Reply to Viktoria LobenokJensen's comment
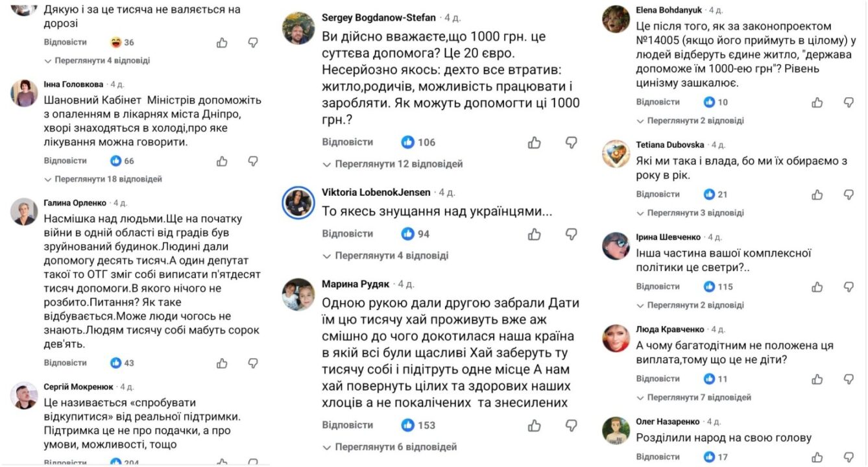This screenshot has height=467, width=868. 347,233
